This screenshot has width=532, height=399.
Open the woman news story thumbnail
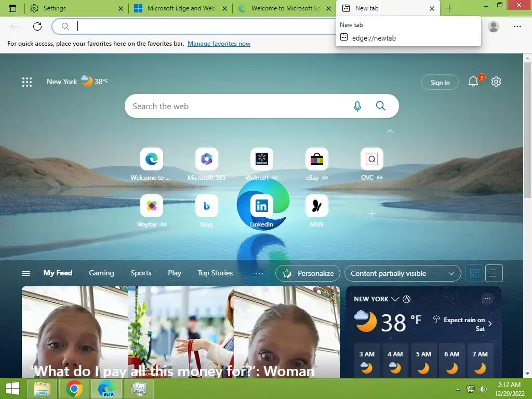[x=180, y=332]
